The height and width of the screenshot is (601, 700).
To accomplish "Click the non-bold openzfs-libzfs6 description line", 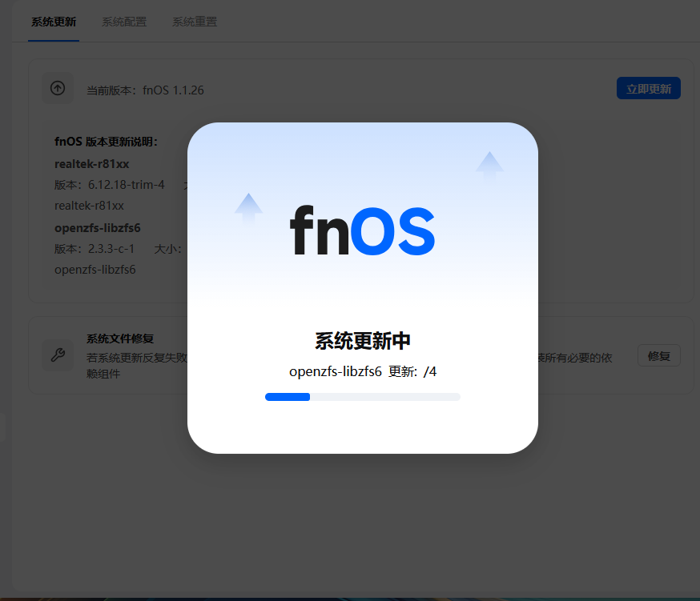I will (95, 270).
